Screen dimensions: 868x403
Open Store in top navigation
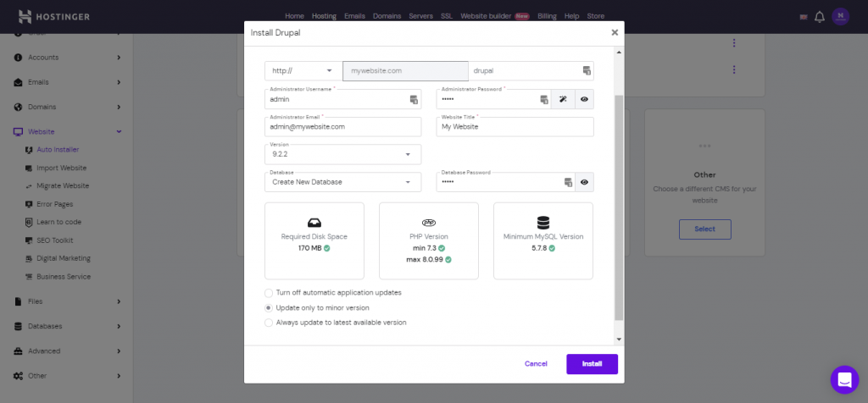coord(596,16)
